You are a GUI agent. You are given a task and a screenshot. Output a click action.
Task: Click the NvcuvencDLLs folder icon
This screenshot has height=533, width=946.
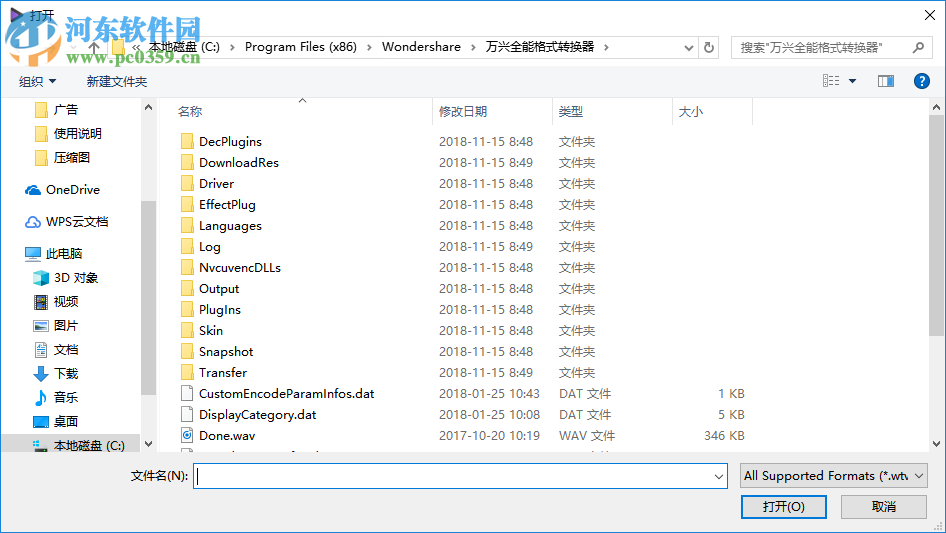pyautogui.click(x=187, y=267)
